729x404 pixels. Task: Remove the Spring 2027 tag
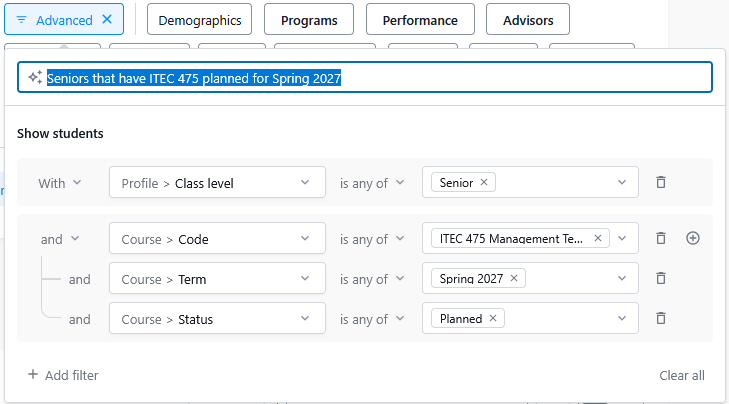[514, 278]
